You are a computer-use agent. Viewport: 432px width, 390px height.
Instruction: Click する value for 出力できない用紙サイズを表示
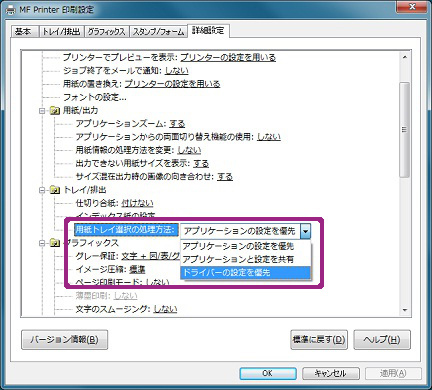pyautogui.click(x=201, y=164)
